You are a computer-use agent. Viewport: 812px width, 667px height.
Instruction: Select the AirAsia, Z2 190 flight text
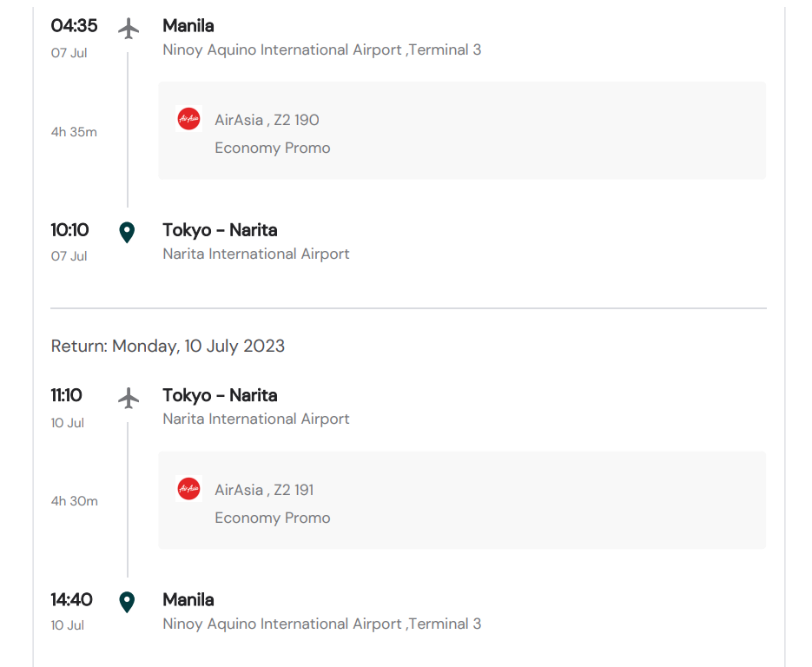[x=267, y=120]
